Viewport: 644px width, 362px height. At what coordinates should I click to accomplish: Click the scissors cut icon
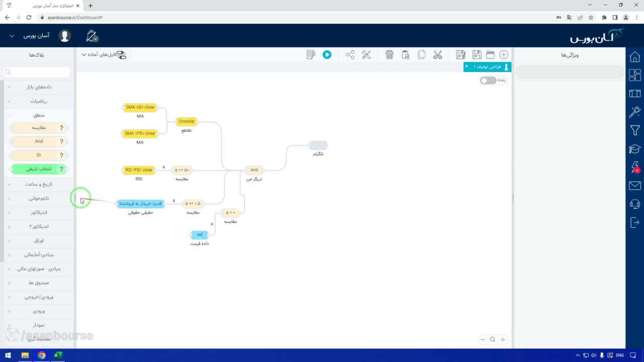tap(438, 55)
